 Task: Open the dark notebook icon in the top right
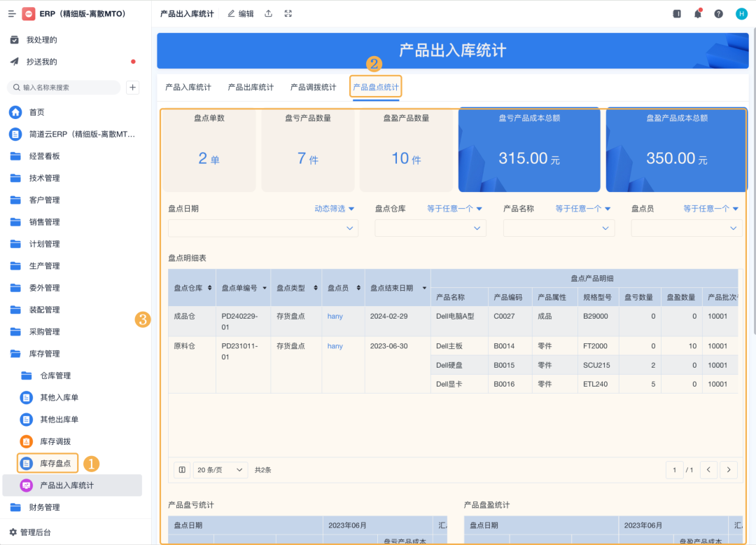click(x=677, y=14)
